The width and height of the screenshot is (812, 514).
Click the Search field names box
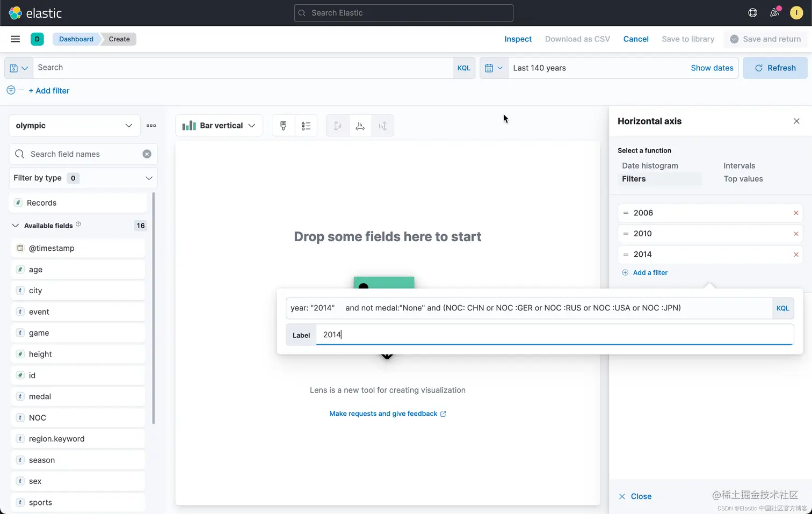83,154
